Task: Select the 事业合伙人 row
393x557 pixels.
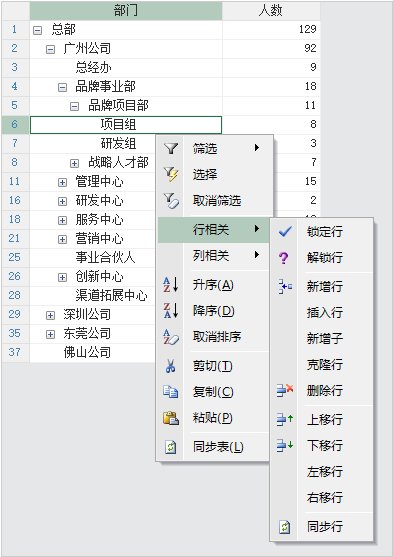Action: point(92,258)
